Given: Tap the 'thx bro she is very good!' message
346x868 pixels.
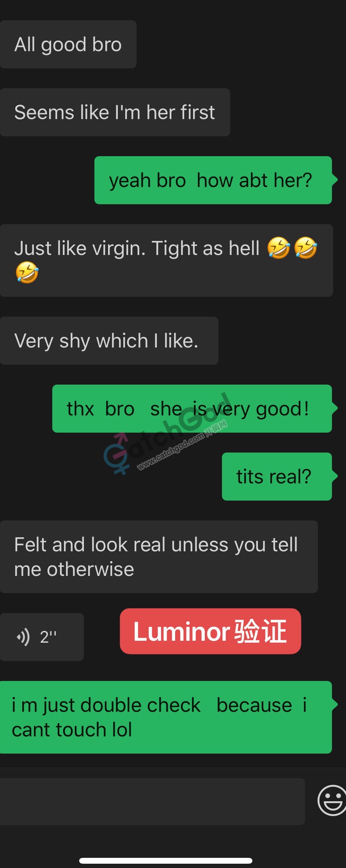Looking at the screenshot, I should 192,409.
